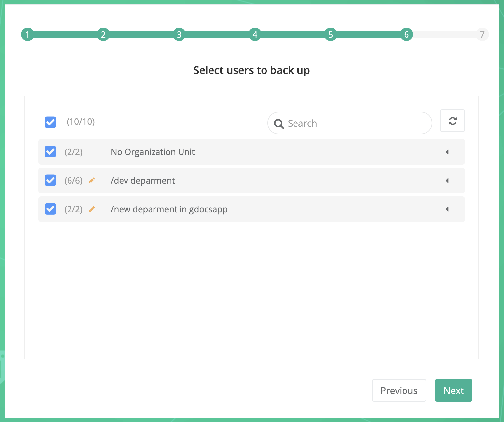Toggle the /new deparment in gdocsapp checkbox
504x422 pixels.
50,209
